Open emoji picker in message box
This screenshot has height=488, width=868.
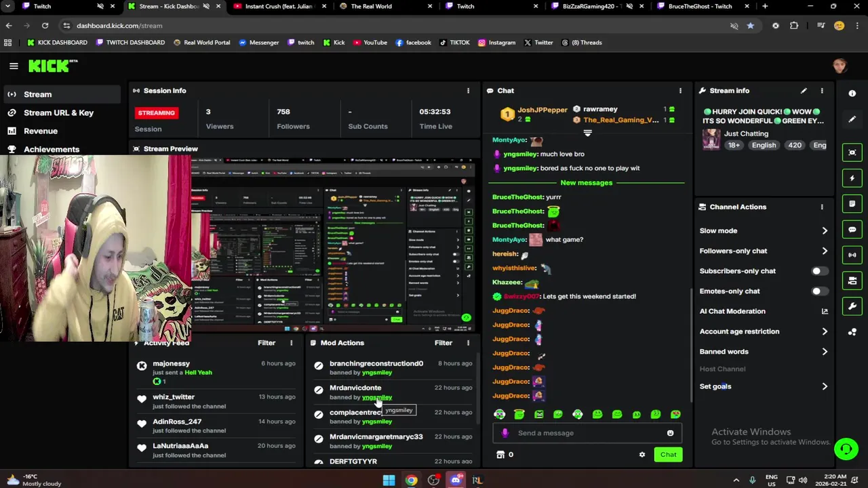pyautogui.click(x=670, y=433)
